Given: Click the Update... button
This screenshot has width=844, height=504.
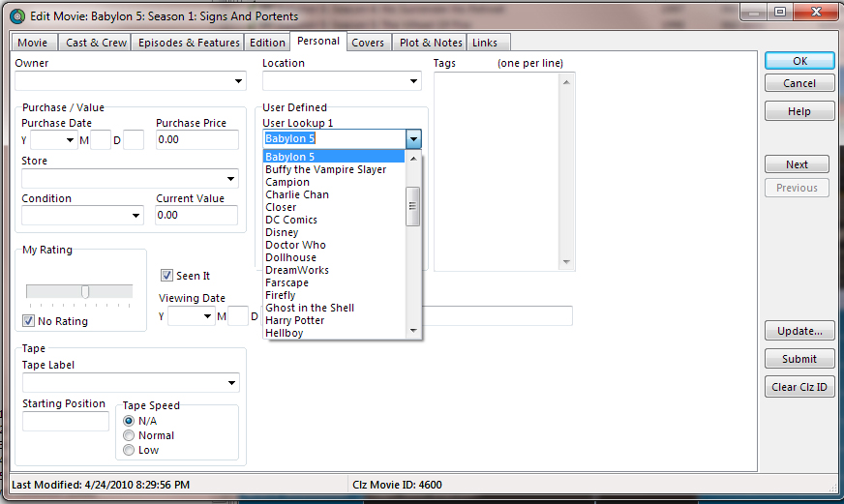Looking at the screenshot, I should coord(799,331).
